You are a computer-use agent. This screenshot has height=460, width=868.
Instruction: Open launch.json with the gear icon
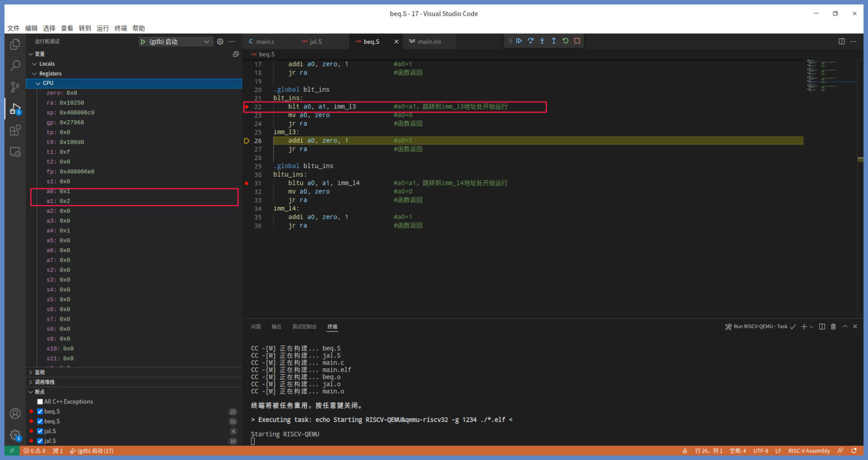220,42
